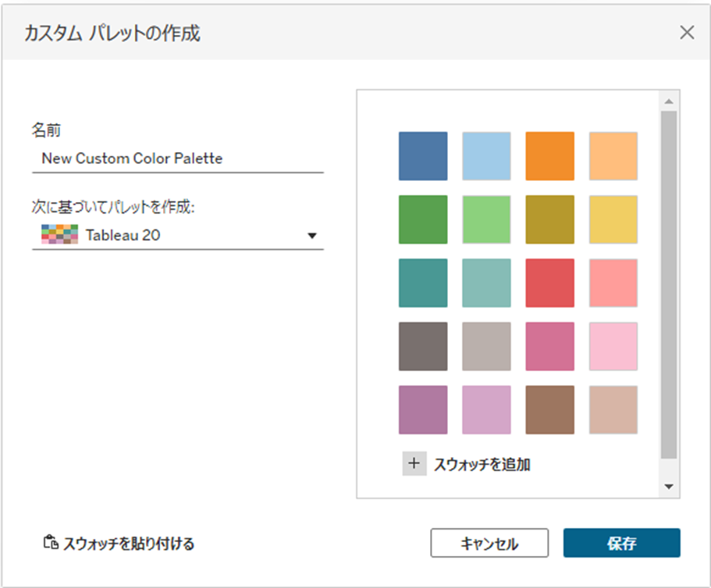Open the Tableau 20 palette dropdown
The image size is (711, 588).
pos(177,235)
